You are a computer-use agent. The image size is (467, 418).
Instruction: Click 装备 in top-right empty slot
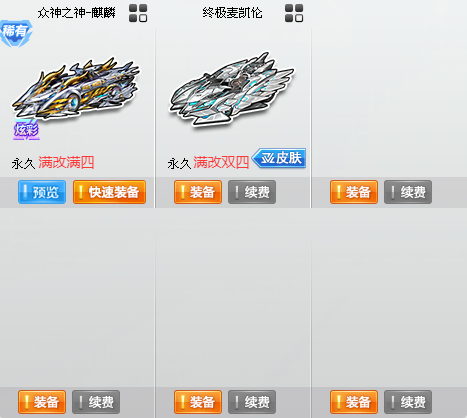(x=354, y=192)
